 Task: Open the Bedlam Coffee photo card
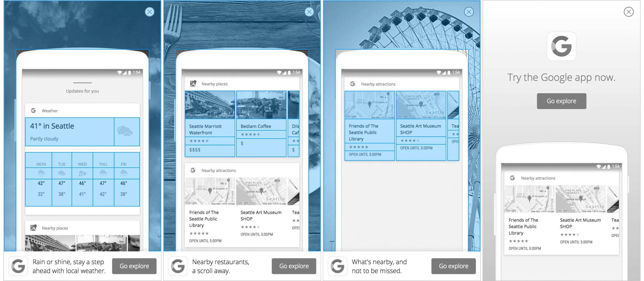click(x=261, y=105)
